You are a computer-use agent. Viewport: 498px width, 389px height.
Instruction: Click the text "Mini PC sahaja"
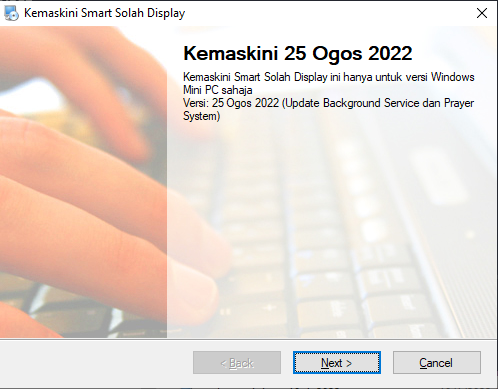pos(218,90)
